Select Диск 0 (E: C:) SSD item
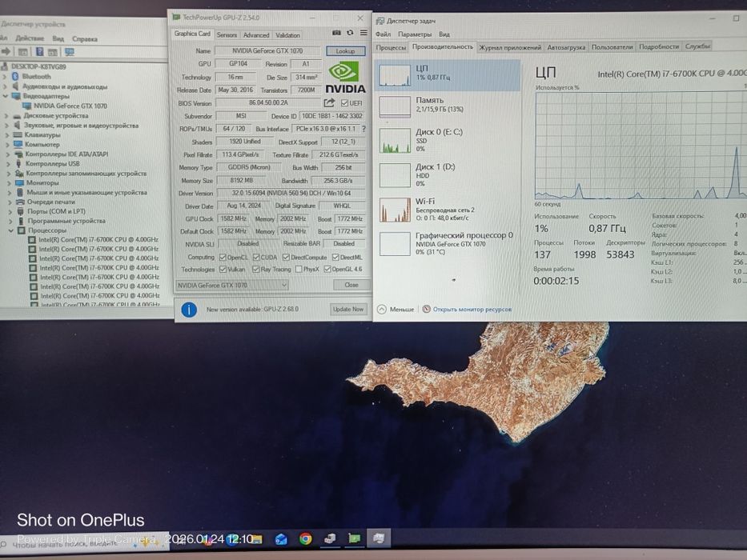Screen dimensions: 747x560 coord(447,140)
